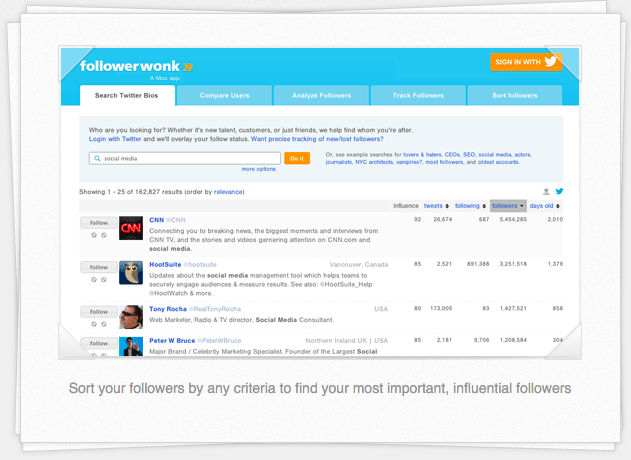The width and height of the screenshot is (631, 460).
Task: Click HootSuite owl avatar
Action: [x=131, y=272]
